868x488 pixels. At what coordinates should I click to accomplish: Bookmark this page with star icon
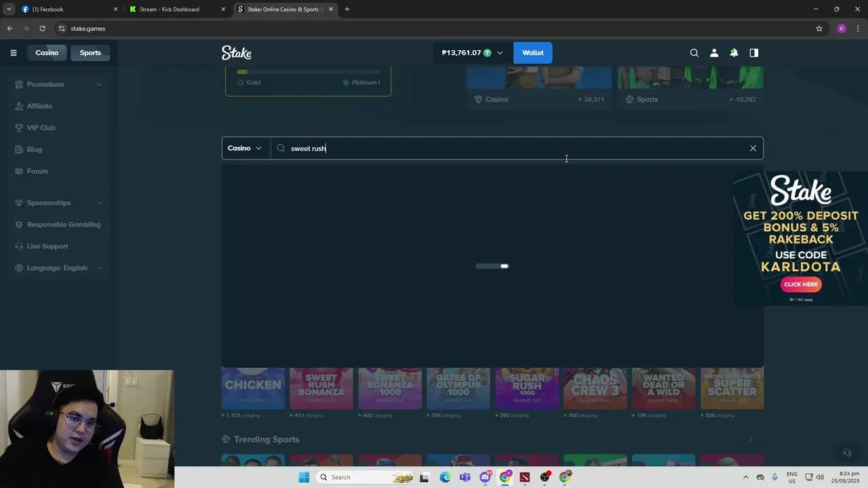pyautogui.click(x=819, y=28)
